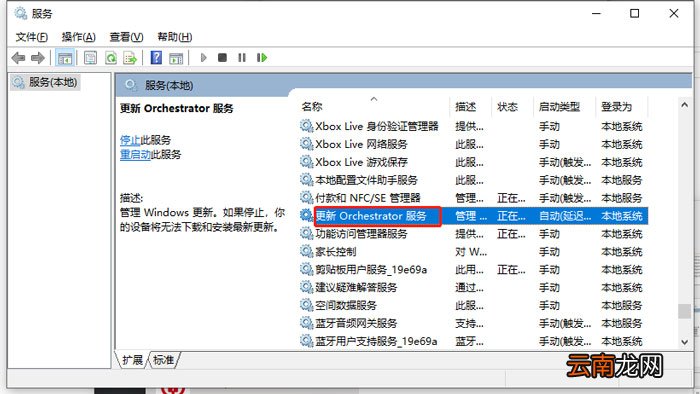
Task: Select the 蓝牙音频网关服务 service name
Action: coord(356,323)
